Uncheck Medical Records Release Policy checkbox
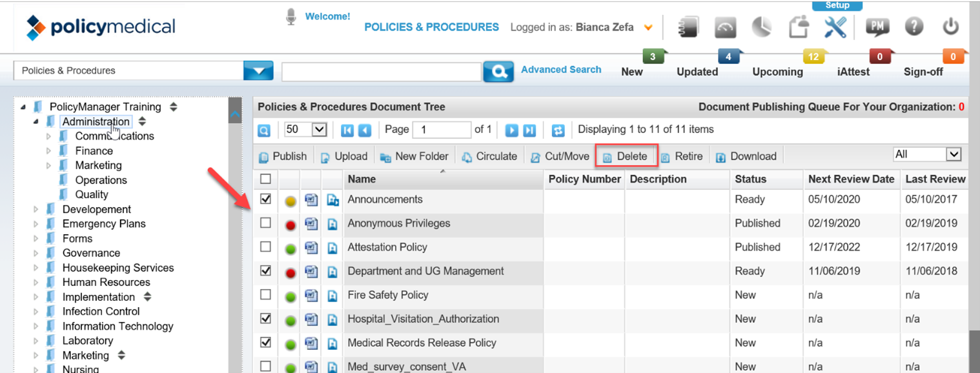Image resolution: width=980 pixels, height=373 pixels. 265,343
